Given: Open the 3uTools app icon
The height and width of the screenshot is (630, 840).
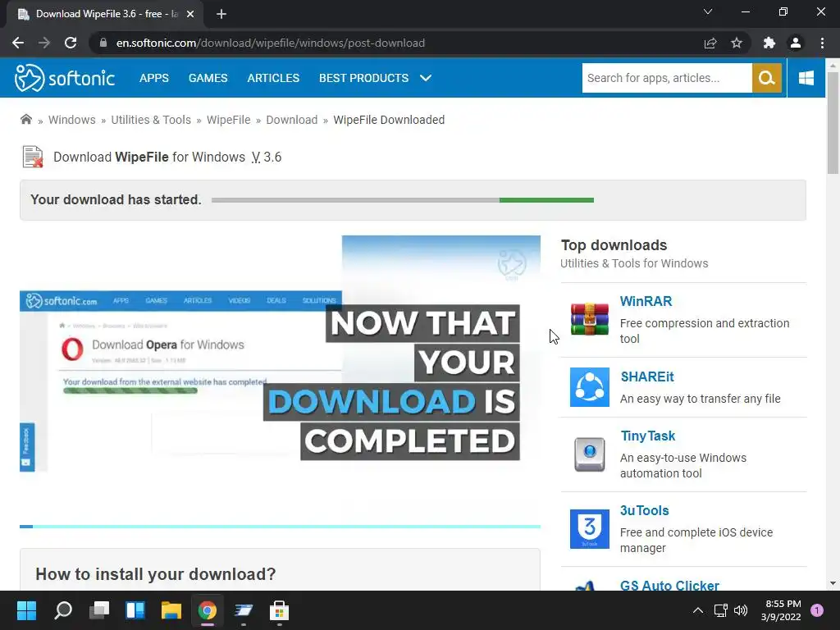Looking at the screenshot, I should (589, 529).
